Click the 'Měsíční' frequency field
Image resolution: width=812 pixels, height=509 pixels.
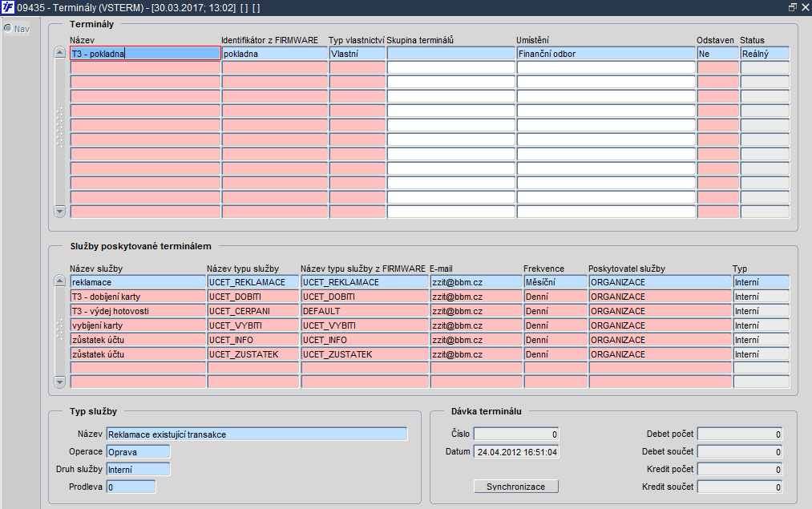click(555, 281)
